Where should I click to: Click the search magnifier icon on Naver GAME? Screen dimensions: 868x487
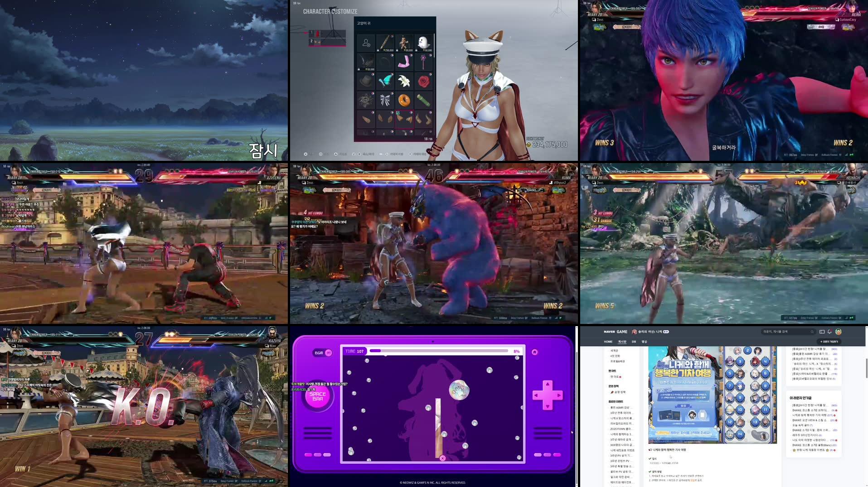pyautogui.click(x=812, y=332)
